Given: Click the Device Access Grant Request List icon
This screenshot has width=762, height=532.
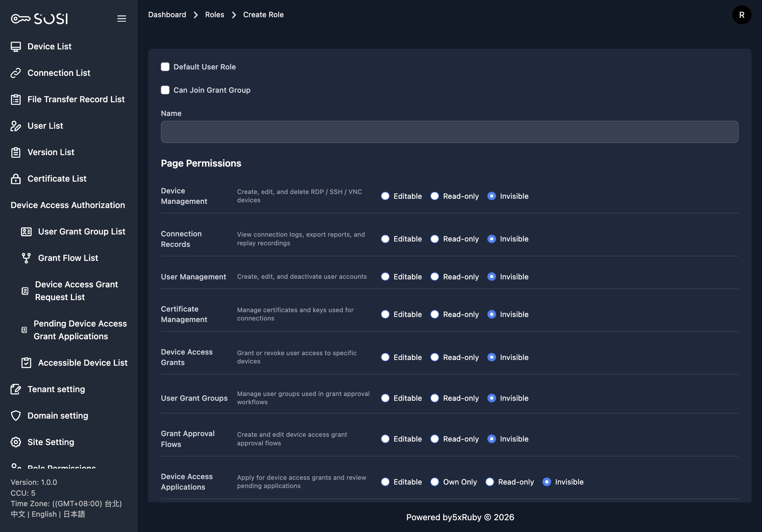Looking at the screenshot, I should 25,291.
